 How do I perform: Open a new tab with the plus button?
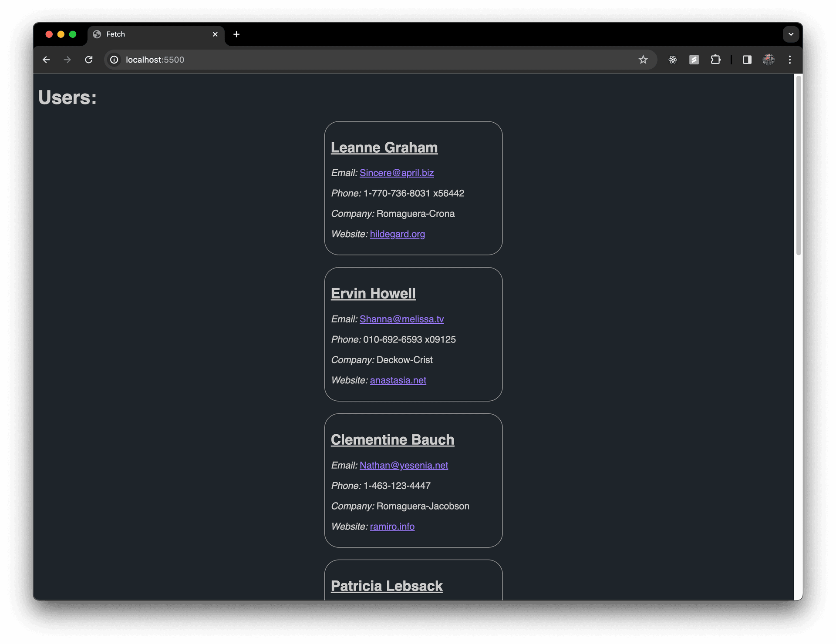click(236, 34)
